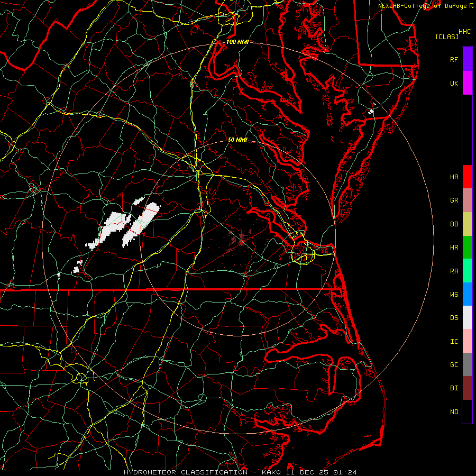Click the HA red legend swatch
The image size is (476, 476).
click(x=467, y=177)
